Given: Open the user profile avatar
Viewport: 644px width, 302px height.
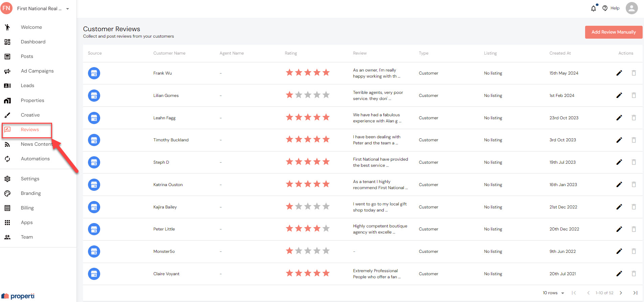Looking at the screenshot, I should 631,8.
